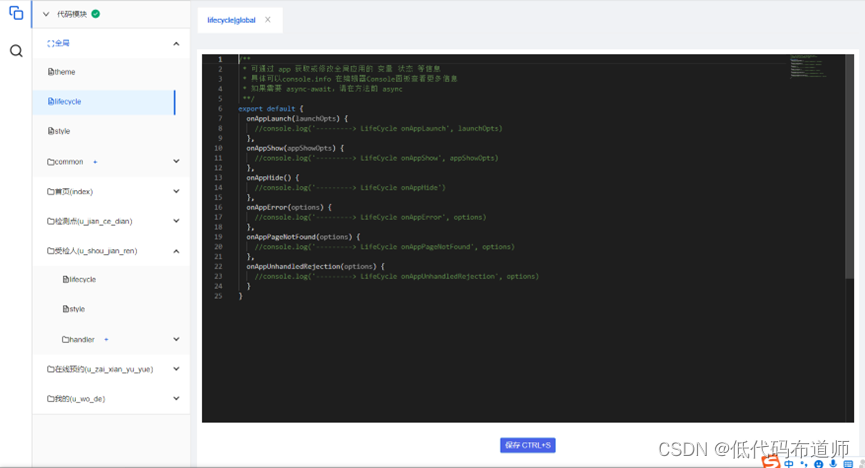Collapse the u_shou_jian_ren chevron
This screenshot has height=468, width=865.
click(x=176, y=251)
